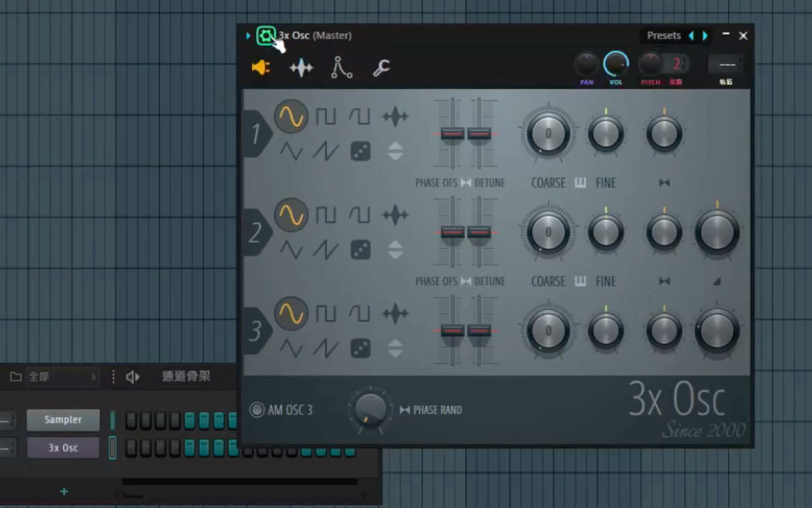Image resolution: width=812 pixels, height=508 pixels.
Task: Select noise dice for oscillator 2
Action: 361,250
